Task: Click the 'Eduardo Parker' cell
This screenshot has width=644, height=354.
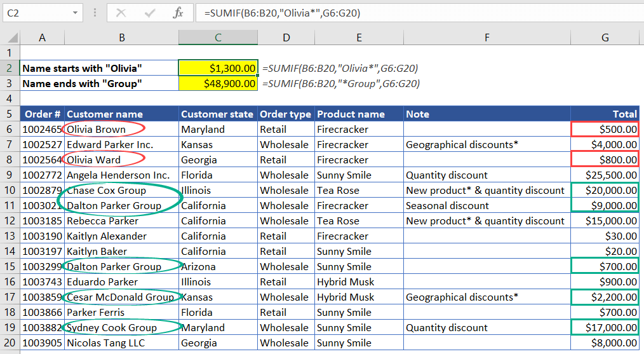Action: (121, 282)
